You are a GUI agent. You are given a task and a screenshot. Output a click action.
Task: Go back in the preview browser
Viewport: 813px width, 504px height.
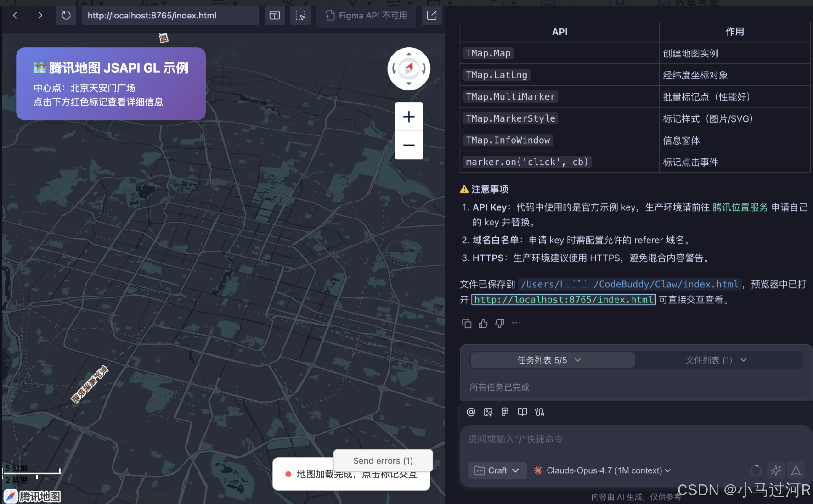click(15, 16)
